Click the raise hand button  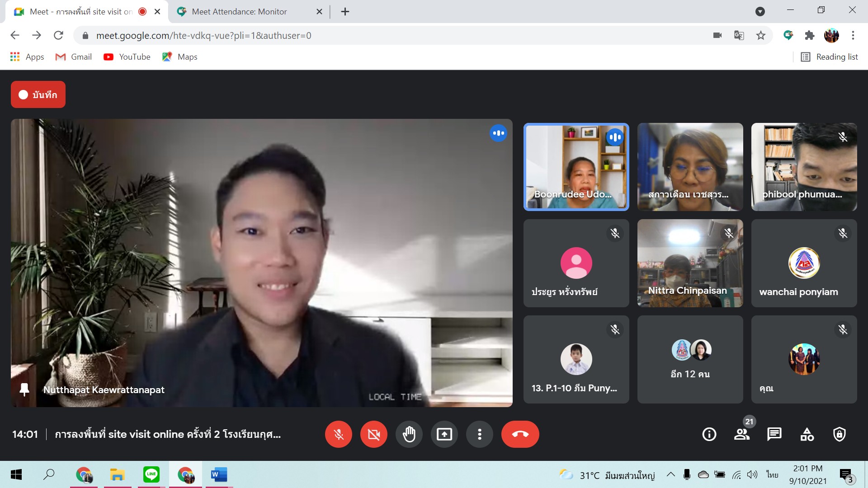click(x=409, y=434)
